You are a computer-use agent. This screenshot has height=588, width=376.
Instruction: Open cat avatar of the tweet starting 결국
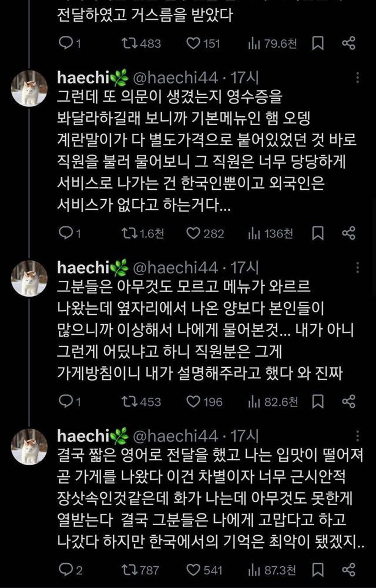point(29,446)
